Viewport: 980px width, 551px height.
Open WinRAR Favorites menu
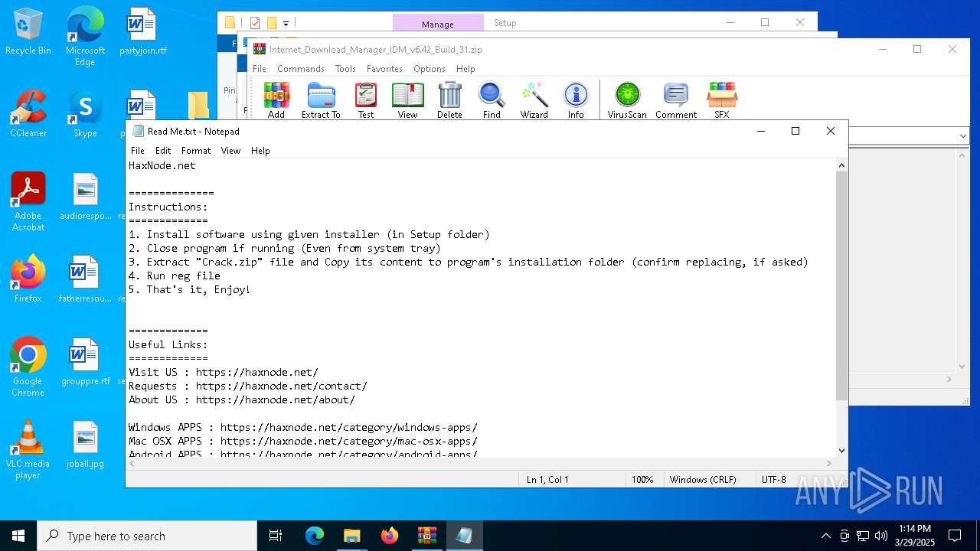coord(384,69)
